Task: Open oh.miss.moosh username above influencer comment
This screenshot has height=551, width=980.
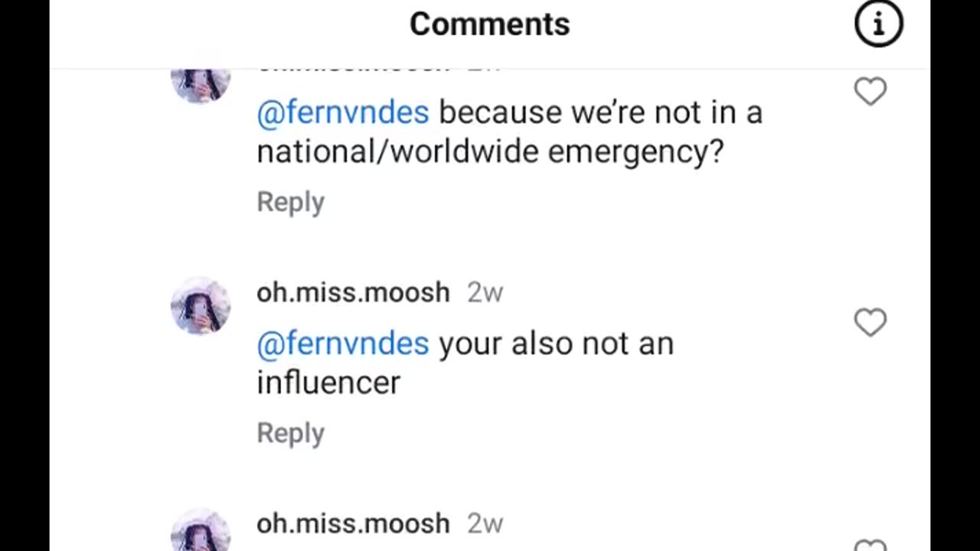Action: point(353,292)
